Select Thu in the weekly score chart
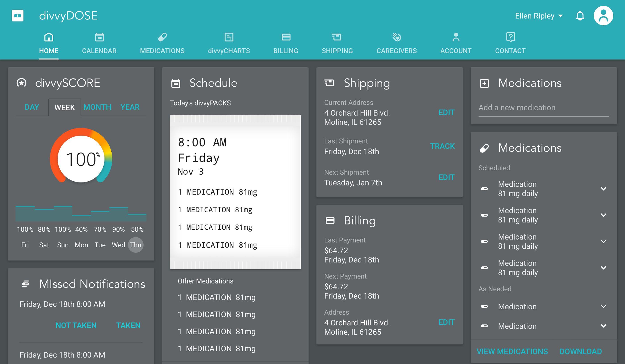 (x=136, y=245)
